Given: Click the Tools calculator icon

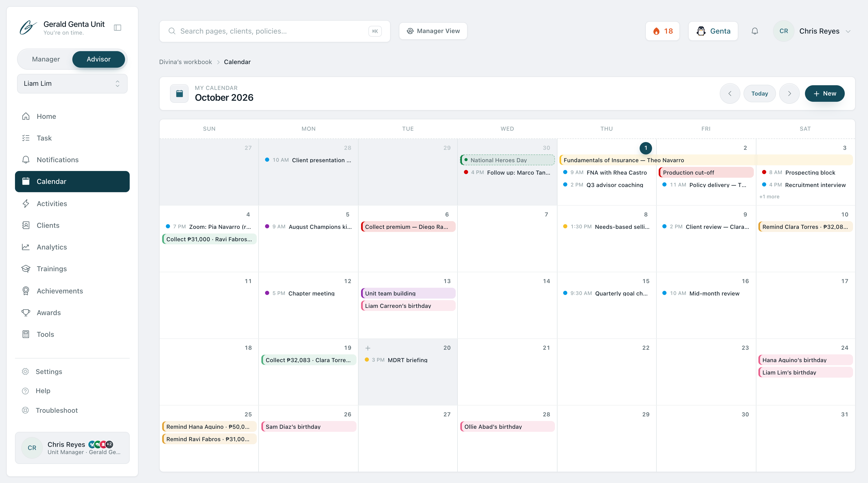Looking at the screenshot, I should (x=26, y=334).
